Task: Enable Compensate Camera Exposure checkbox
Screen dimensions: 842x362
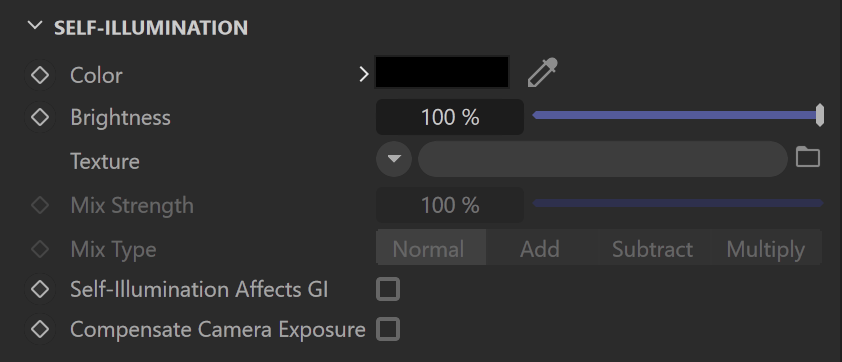Action: click(388, 329)
